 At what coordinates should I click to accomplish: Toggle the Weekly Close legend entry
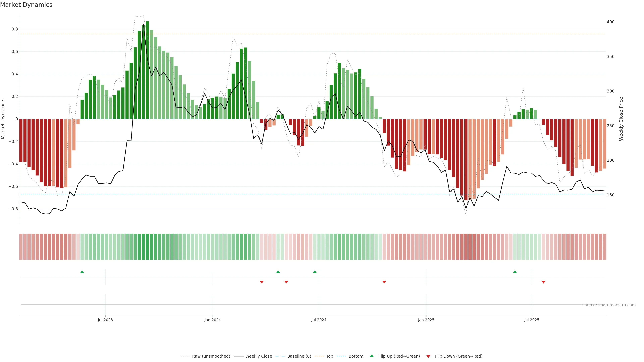pyautogui.click(x=258, y=356)
